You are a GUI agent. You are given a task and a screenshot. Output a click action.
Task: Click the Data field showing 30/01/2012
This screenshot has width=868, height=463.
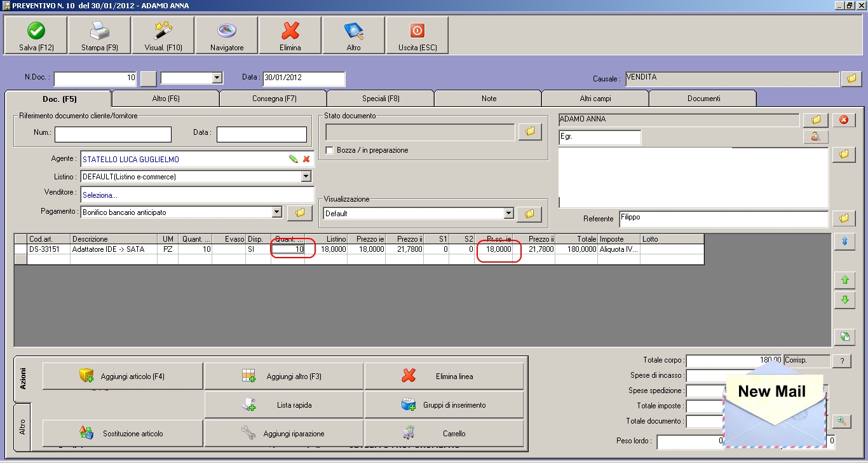[304, 78]
